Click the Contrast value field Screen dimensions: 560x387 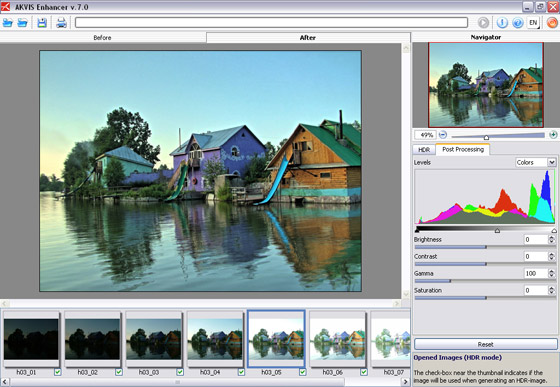click(536, 256)
